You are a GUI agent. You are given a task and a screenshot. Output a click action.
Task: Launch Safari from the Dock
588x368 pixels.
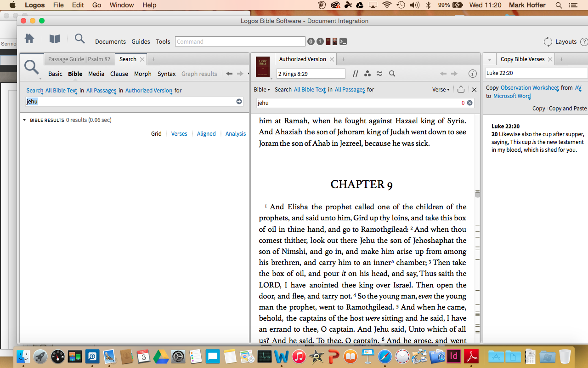(385, 356)
